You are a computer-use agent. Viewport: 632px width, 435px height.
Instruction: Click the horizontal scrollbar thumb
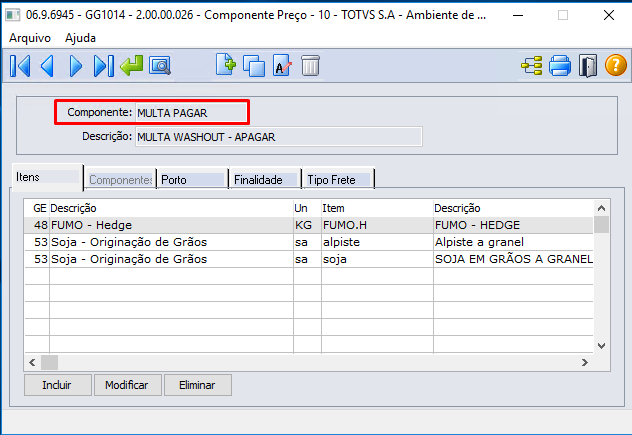click(49, 362)
